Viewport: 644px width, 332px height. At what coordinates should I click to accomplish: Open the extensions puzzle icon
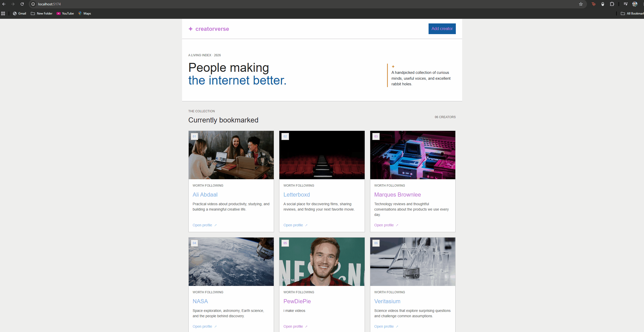612,4
